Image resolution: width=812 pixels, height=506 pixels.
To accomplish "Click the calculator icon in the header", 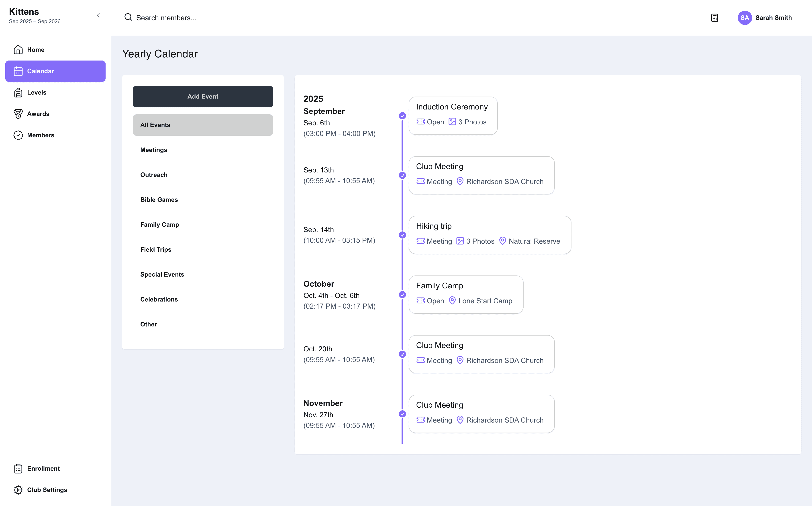I will pos(714,18).
